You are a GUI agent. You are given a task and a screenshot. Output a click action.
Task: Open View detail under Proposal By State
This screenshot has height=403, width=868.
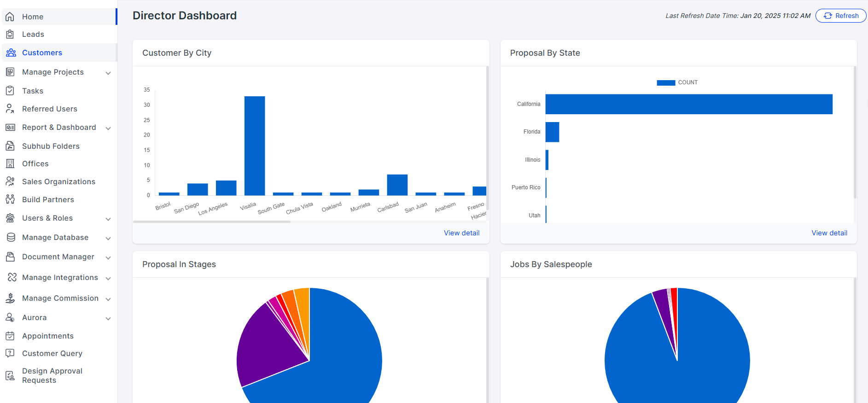(829, 233)
